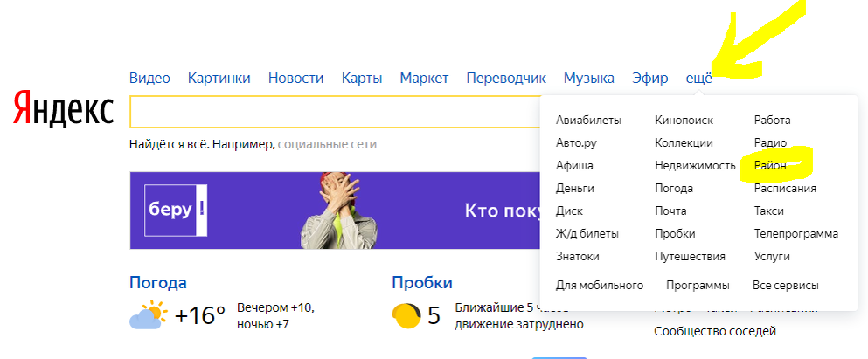Choose Коллекции from the menu
The width and height of the screenshot is (868, 359).
(x=684, y=142)
